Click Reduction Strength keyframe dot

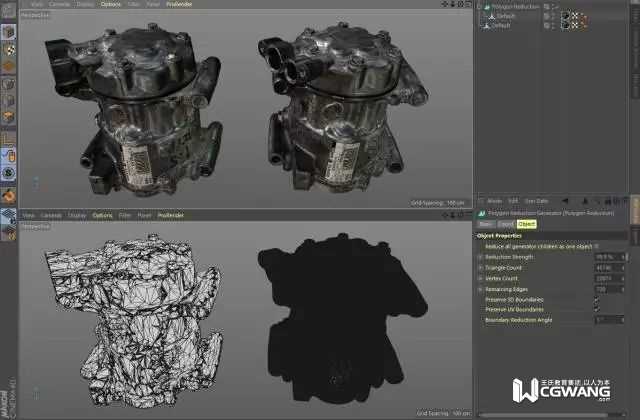[x=480, y=257]
